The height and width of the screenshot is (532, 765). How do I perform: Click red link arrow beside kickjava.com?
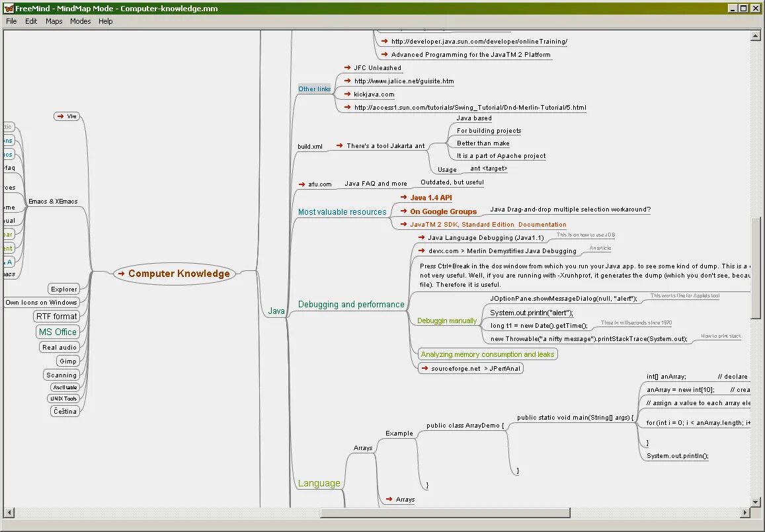coord(347,94)
